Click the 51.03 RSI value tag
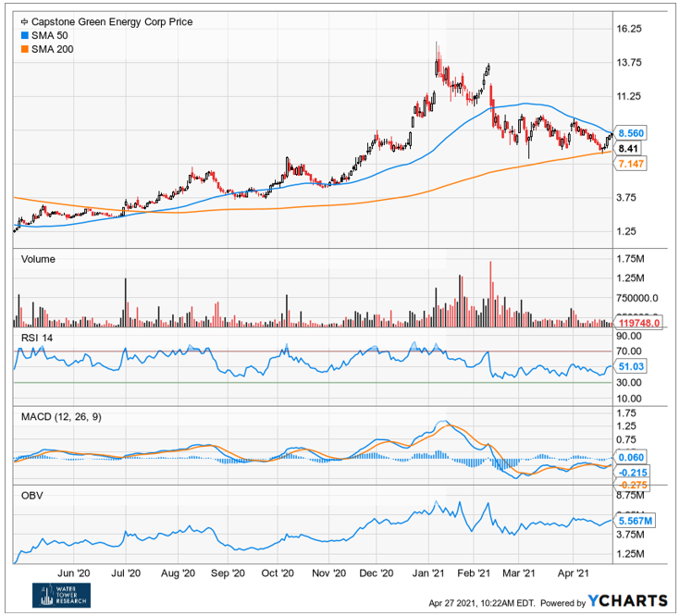 (x=631, y=366)
